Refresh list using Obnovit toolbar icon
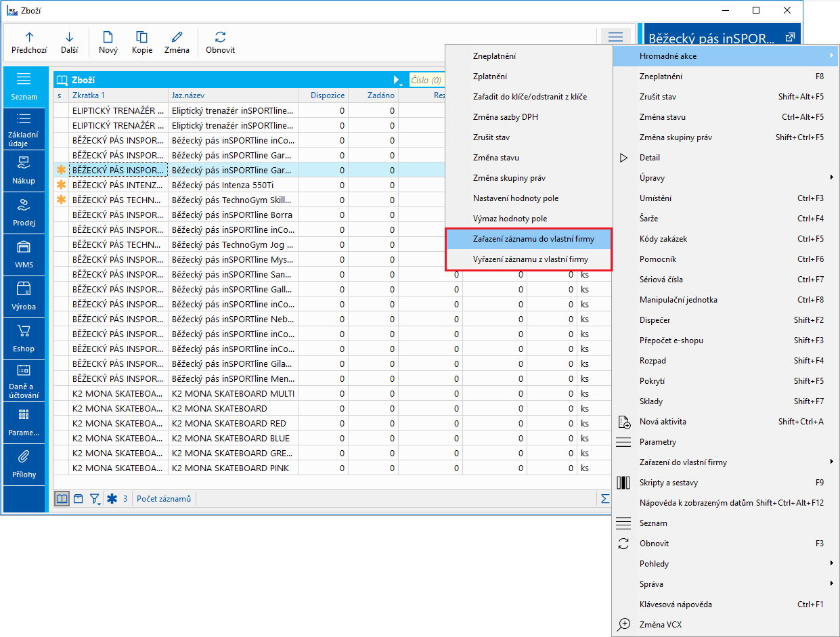The width and height of the screenshot is (840, 637). pos(220,37)
